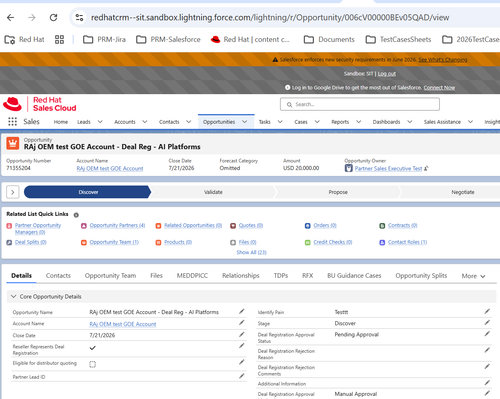Open Partner Sales Executive Test owner link
Viewport: 500px width, 399px height.
[x=388, y=169]
